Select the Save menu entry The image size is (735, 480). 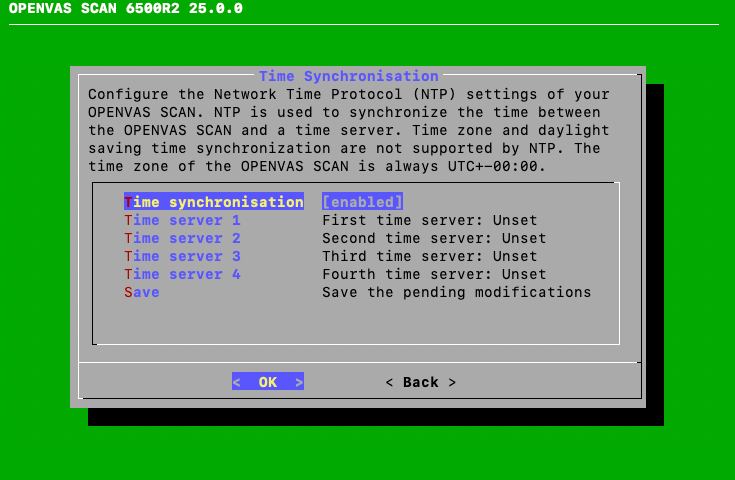click(x=142, y=292)
